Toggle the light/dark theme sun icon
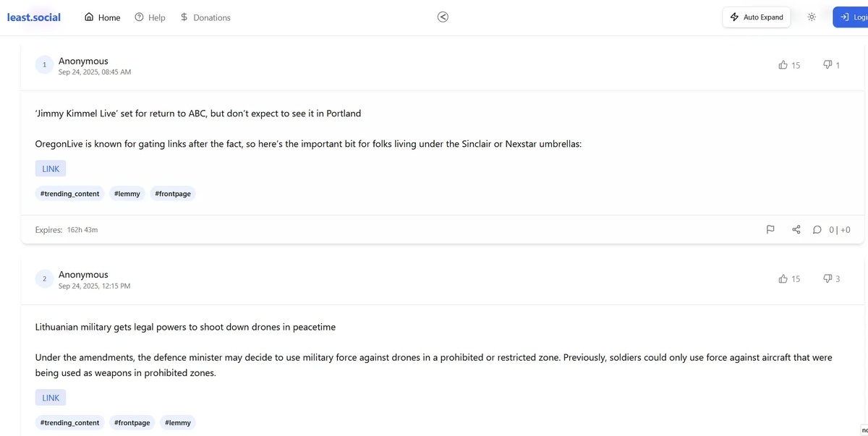Screen dimensions: 868x436 (812, 17)
